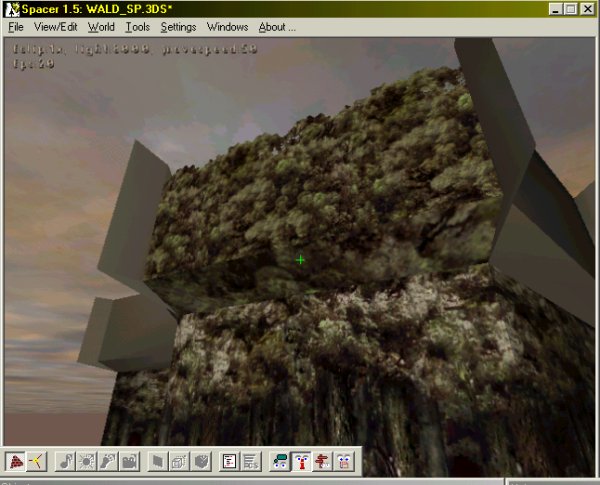Open the World menu

click(x=101, y=27)
